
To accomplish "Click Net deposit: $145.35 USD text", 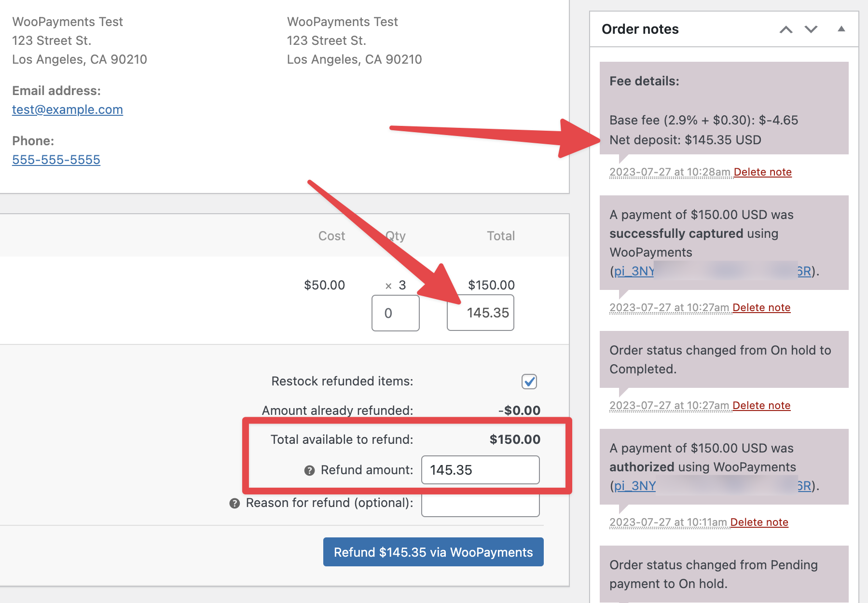I will click(x=685, y=140).
